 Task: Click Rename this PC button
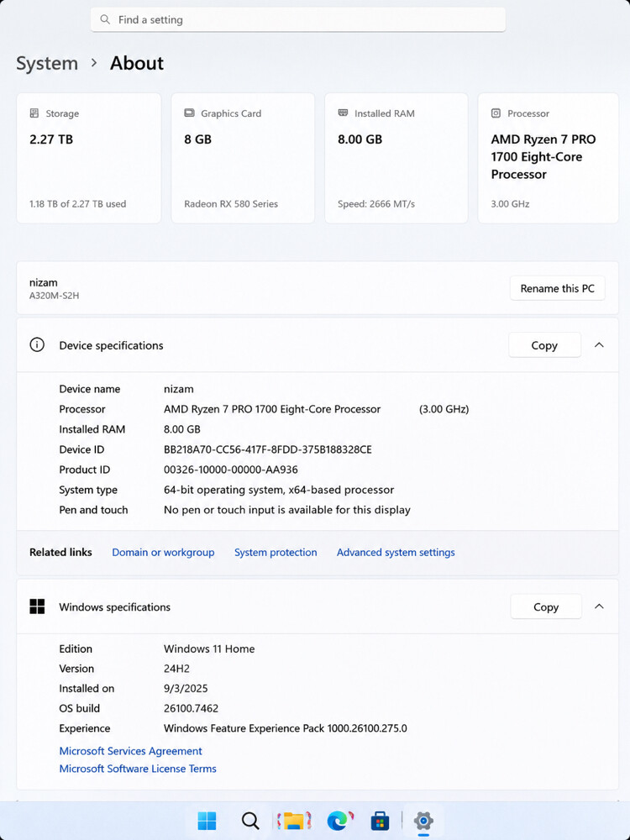coord(557,288)
